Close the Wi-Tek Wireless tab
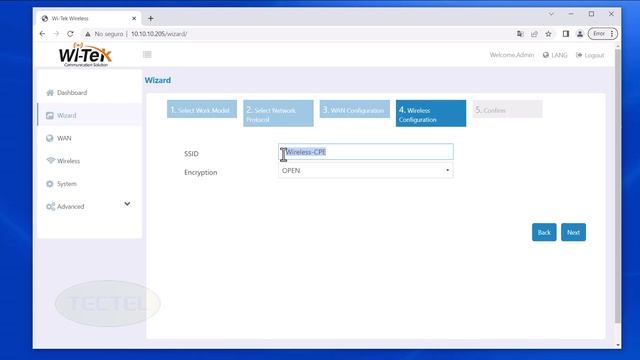Screen dimensions: 640x360 pyautogui.click(x=134, y=18)
